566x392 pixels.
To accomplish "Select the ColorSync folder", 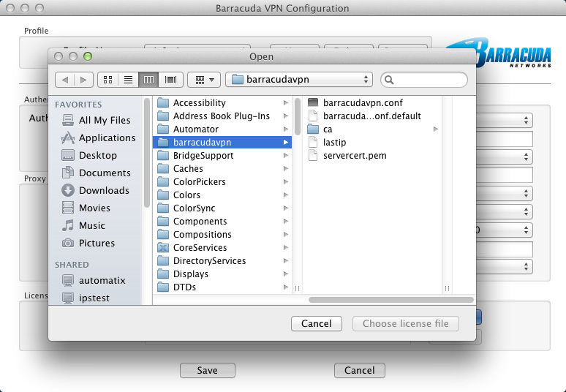I will point(222,208).
